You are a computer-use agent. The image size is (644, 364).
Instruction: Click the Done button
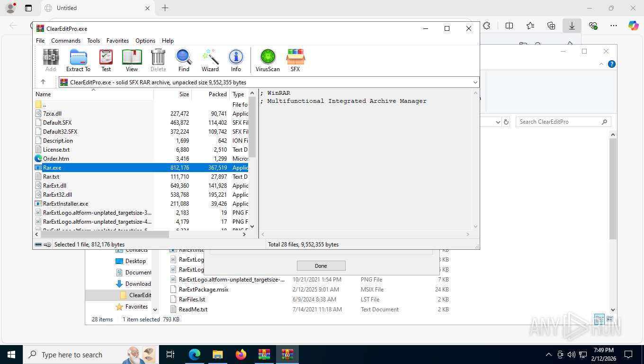pyautogui.click(x=321, y=266)
